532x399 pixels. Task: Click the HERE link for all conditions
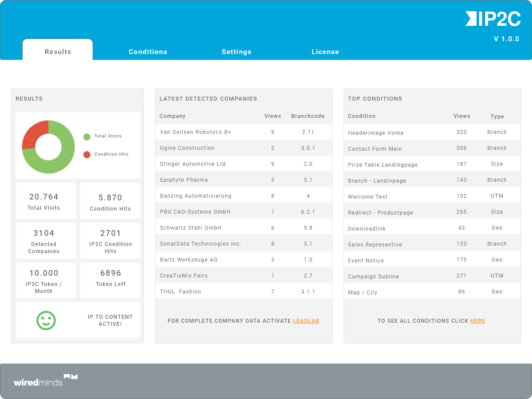(x=477, y=321)
